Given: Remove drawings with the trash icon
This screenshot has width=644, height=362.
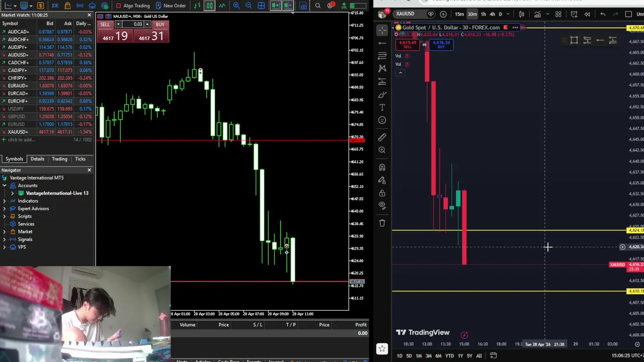Looking at the screenshot, I should [382, 223].
